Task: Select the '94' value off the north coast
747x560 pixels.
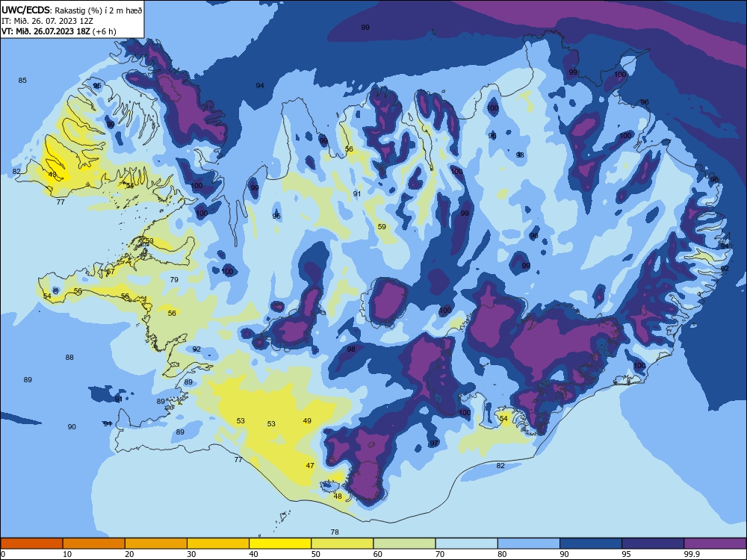Action: click(x=260, y=85)
